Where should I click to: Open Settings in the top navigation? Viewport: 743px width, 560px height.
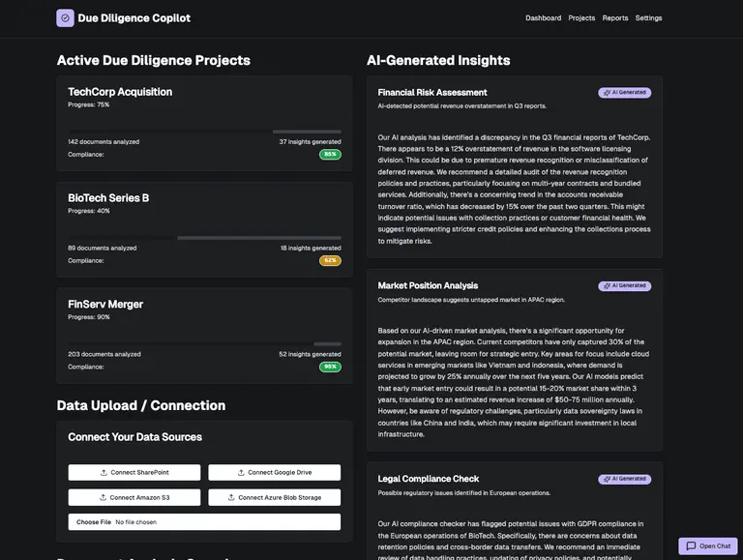[649, 18]
